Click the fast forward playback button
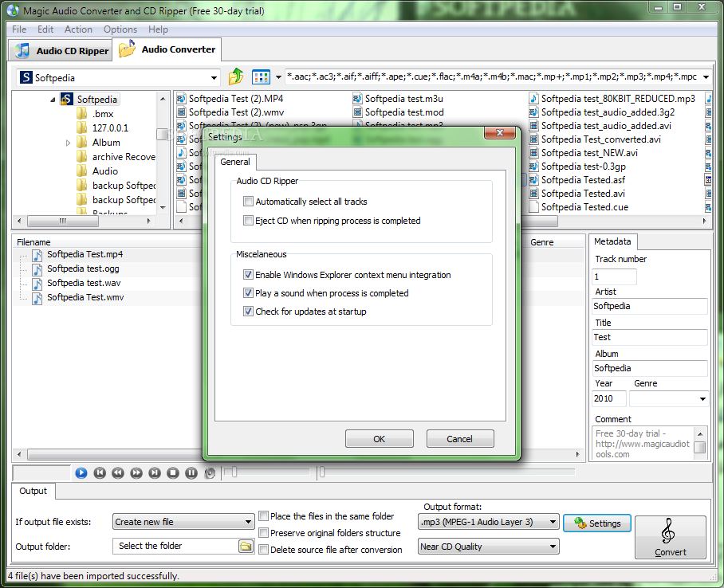 pyautogui.click(x=136, y=473)
